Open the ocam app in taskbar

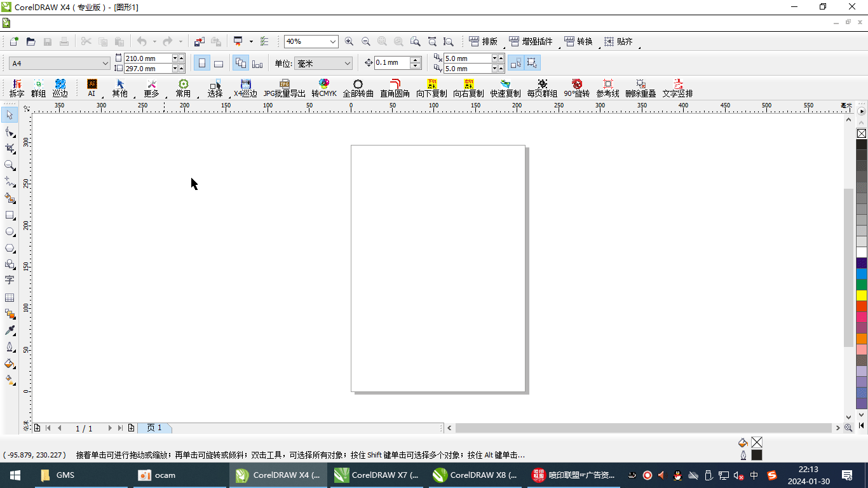[179, 475]
